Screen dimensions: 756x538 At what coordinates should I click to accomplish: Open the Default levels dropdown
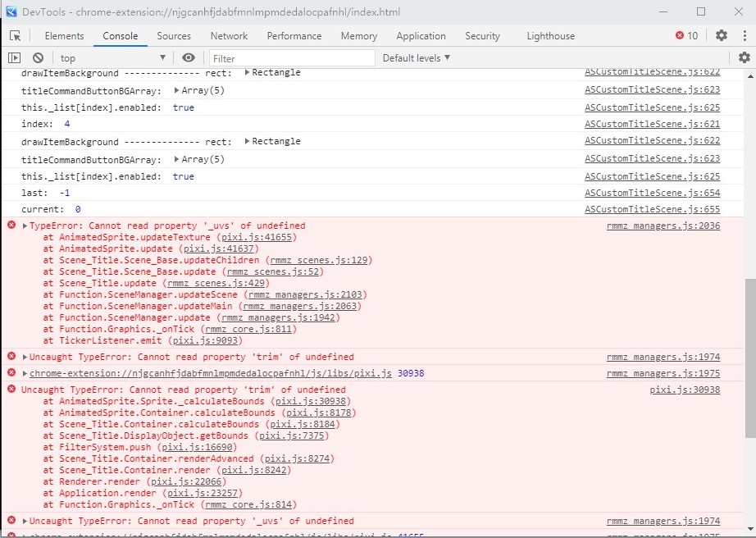[x=417, y=58]
